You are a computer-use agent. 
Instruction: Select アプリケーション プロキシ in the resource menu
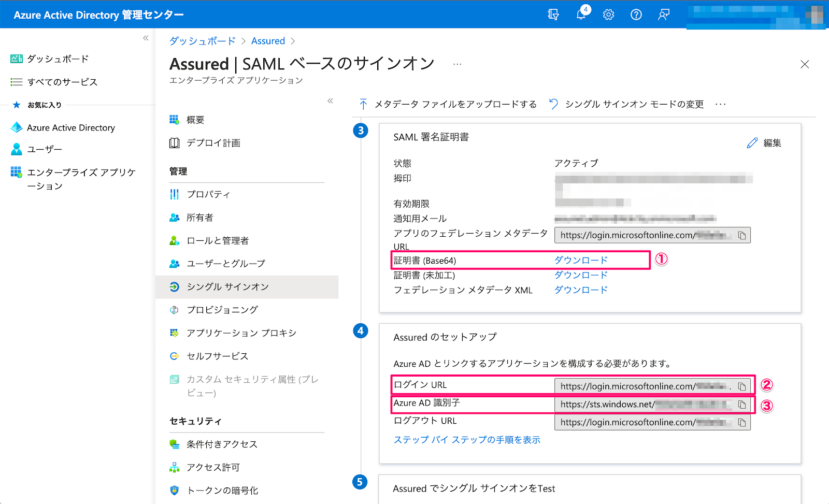(x=233, y=333)
